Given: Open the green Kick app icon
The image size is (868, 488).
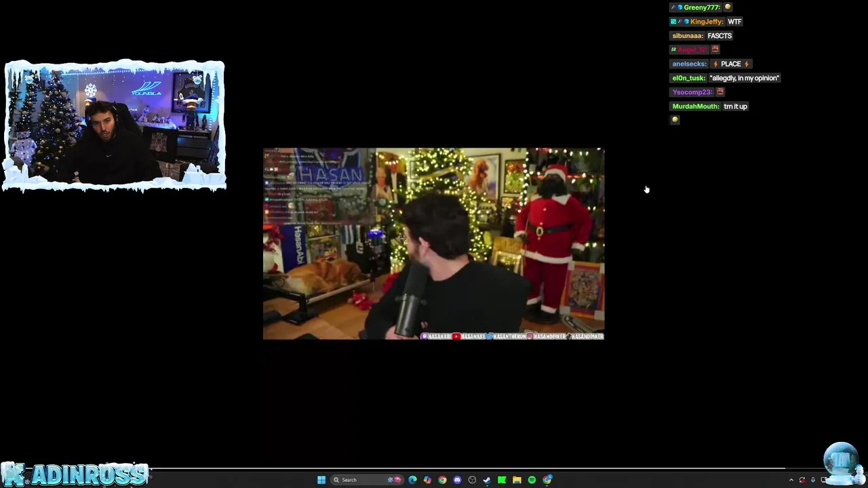Looking at the screenshot, I should [x=502, y=480].
